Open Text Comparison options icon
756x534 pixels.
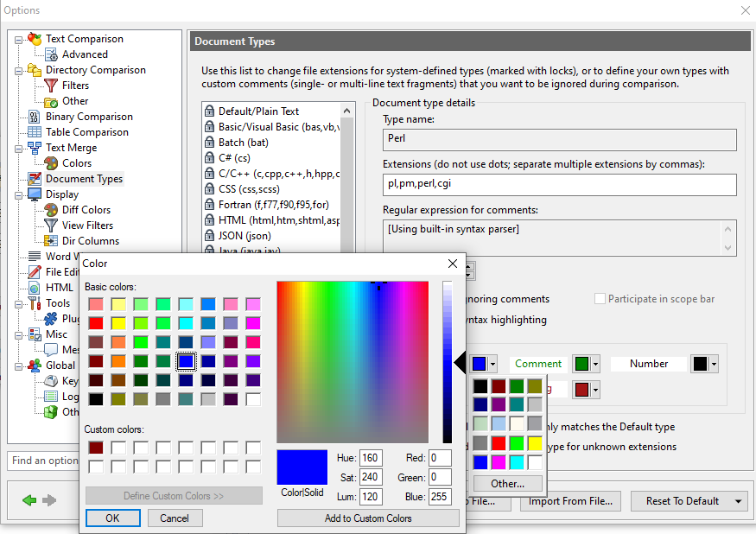point(35,39)
